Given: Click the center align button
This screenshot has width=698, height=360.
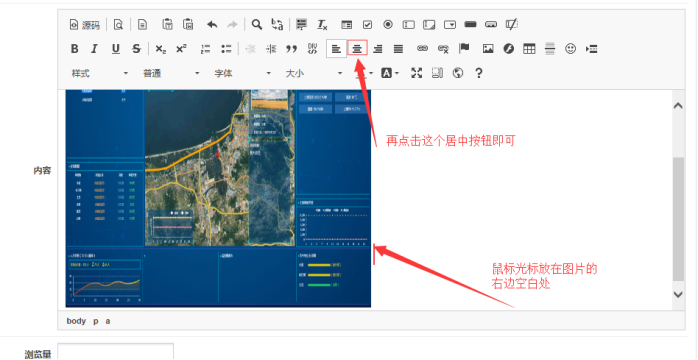Looking at the screenshot, I should pos(357,49).
